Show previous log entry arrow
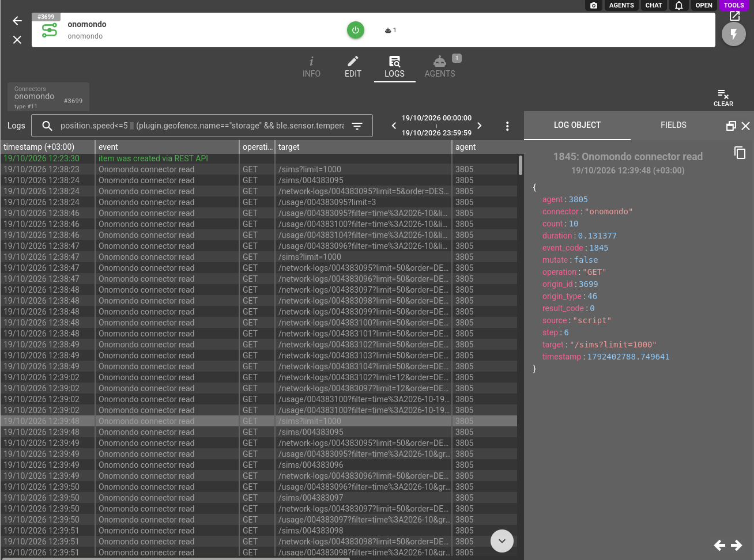Image resolution: width=754 pixels, height=560 pixels. [719, 545]
